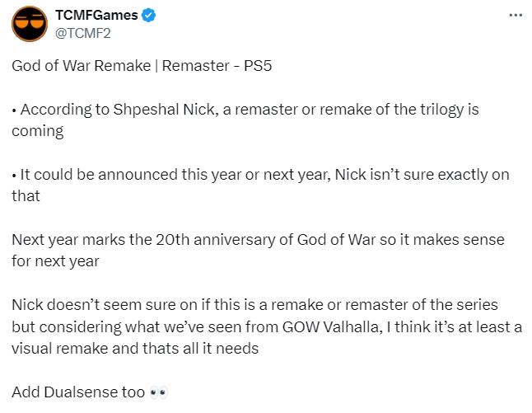Screen dimensions: 532x413
Task: Open the TCMFGames display name link
Action: (96, 16)
